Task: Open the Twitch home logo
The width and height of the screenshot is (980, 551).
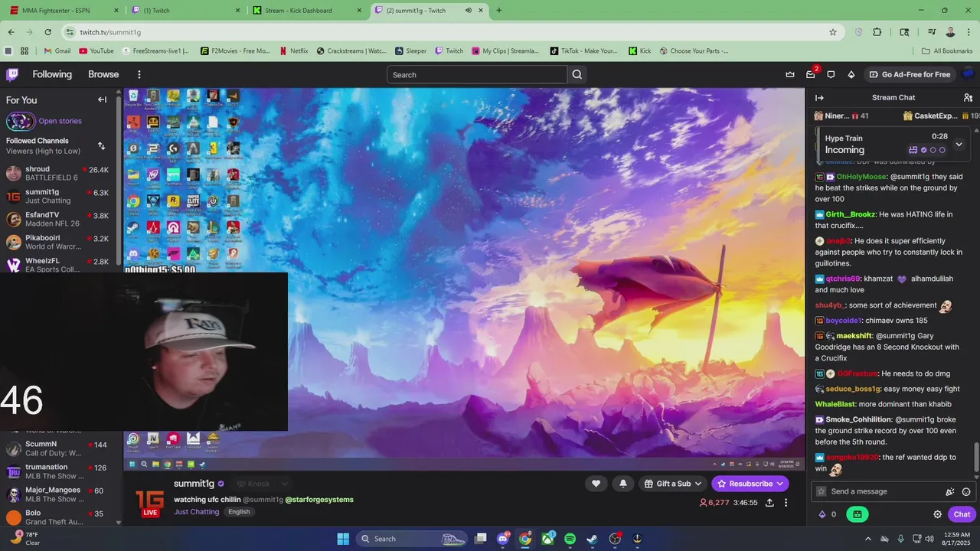Action: [12, 74]
